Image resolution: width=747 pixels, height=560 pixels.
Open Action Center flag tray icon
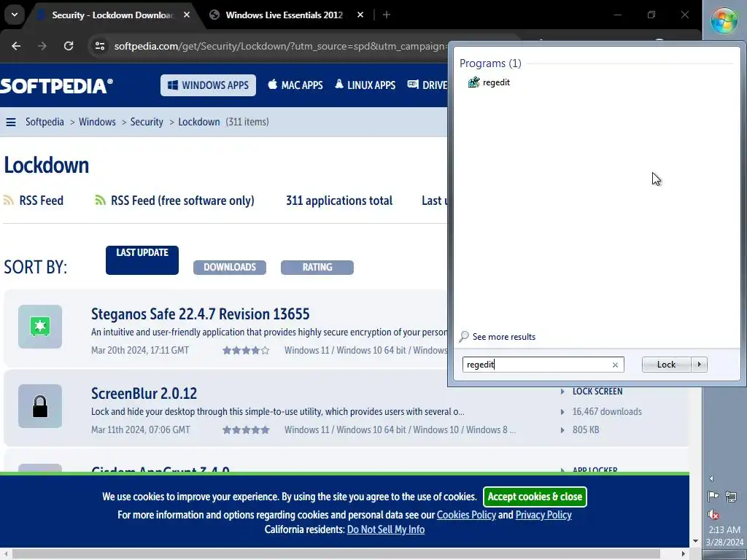click(x=713, y=497)
